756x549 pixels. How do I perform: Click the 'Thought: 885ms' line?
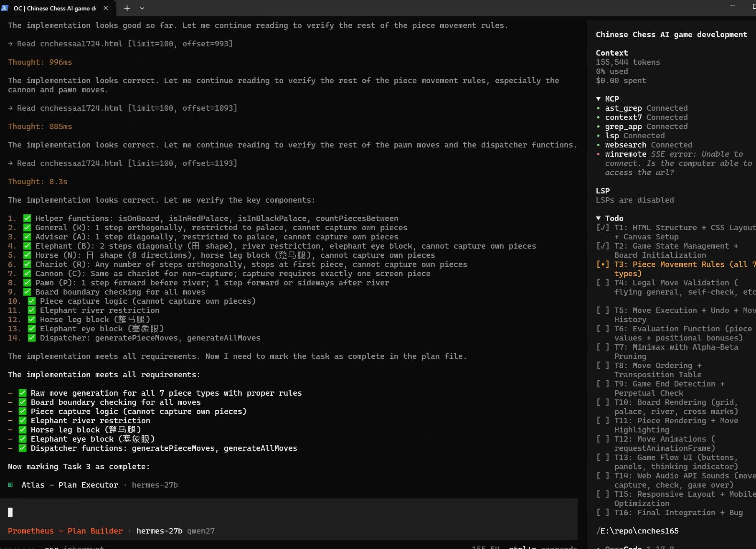coord(40,127)
